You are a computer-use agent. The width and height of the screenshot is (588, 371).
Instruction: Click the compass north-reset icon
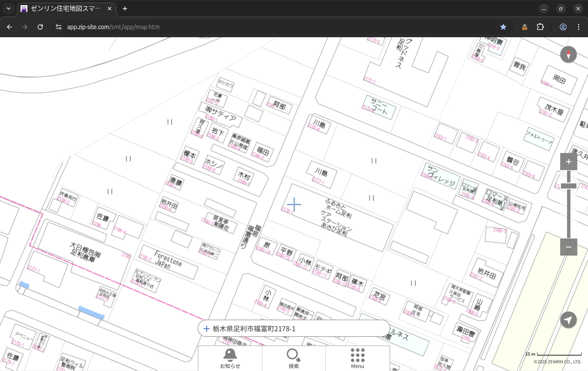(568, 55)
